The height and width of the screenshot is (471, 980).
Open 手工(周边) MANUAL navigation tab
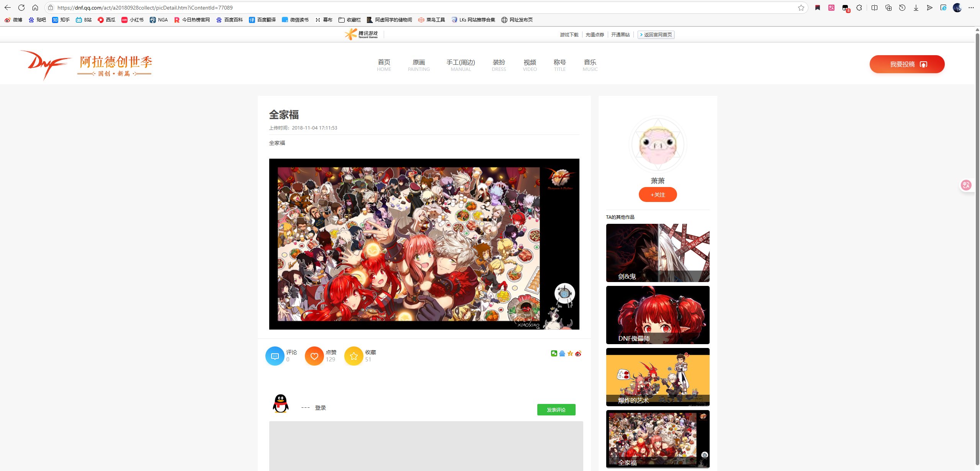[461, 65]
